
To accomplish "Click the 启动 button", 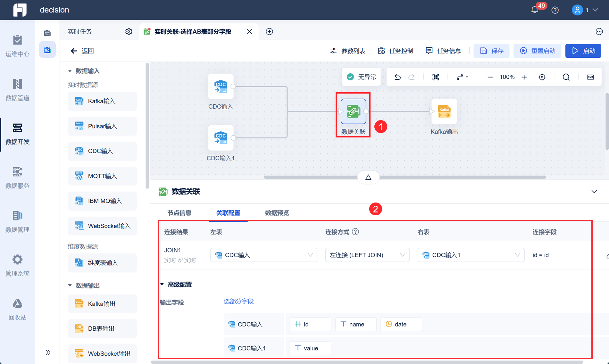I will click(583, 51).
